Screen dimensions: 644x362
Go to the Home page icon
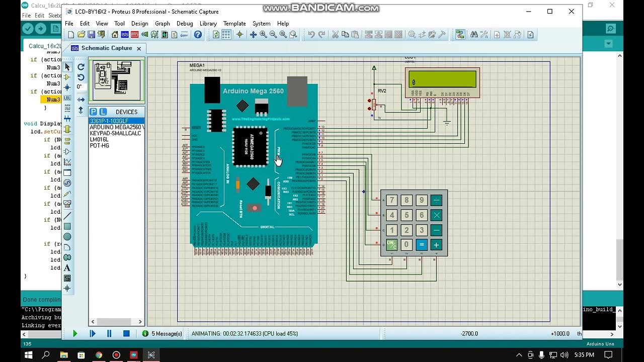[115, 35]
